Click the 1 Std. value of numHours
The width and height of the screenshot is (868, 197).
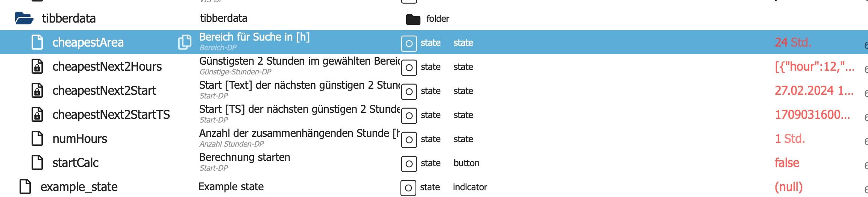(790, 139)
